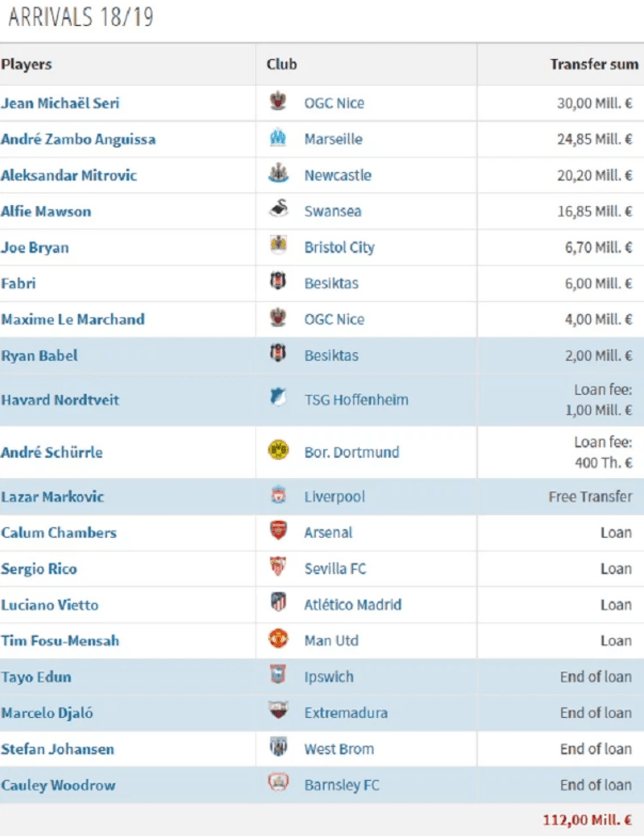The height and width of the screenshot is (836, 644).
Task: Click the Man Utd crest icon
Action: click(x=278, y=639)
